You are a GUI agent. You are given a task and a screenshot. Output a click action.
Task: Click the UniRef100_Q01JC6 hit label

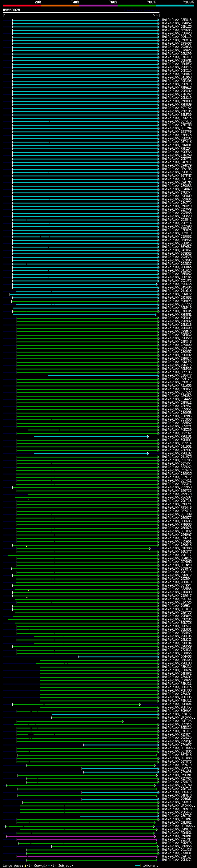tap(177, 850)
